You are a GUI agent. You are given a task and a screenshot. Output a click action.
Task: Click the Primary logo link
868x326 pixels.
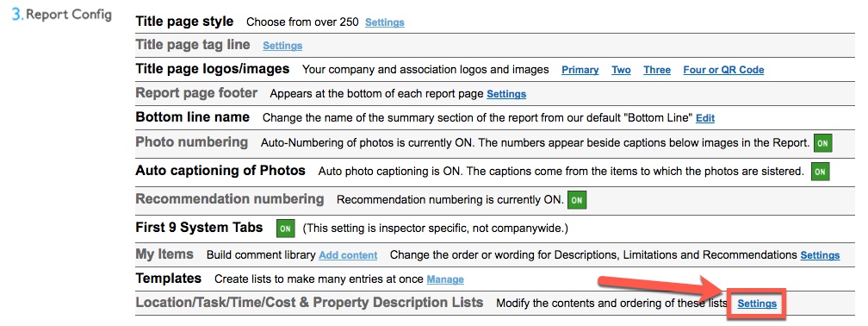(580, 70)
